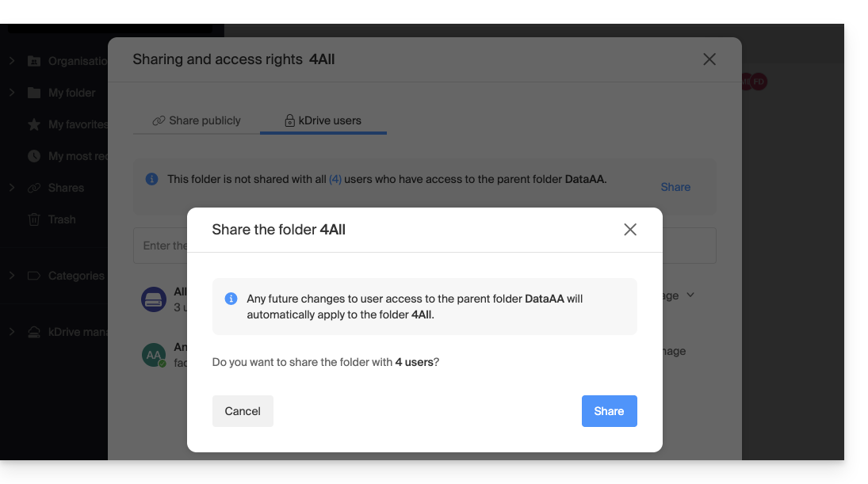Click the user search input field

[x=160, y=246]
